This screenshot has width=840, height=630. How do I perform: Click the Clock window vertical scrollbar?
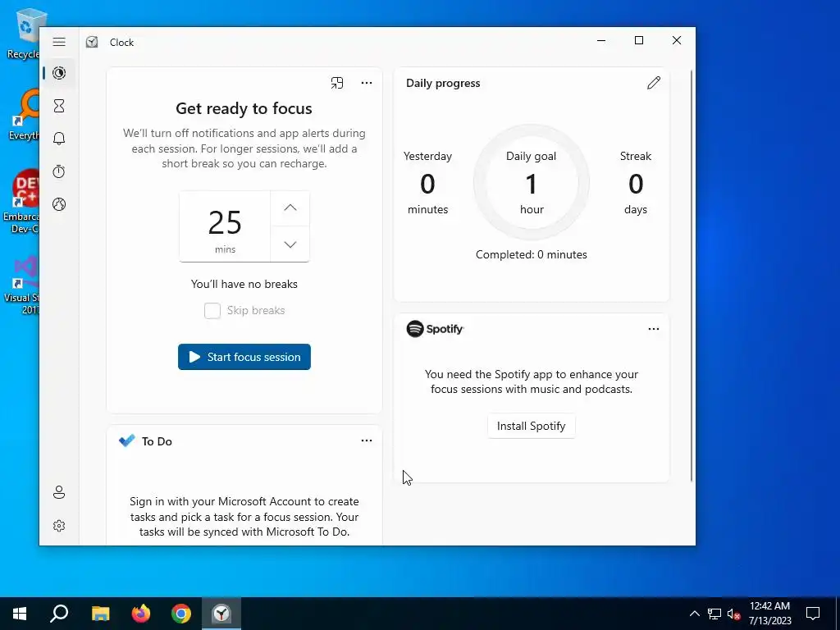point(691,276)
